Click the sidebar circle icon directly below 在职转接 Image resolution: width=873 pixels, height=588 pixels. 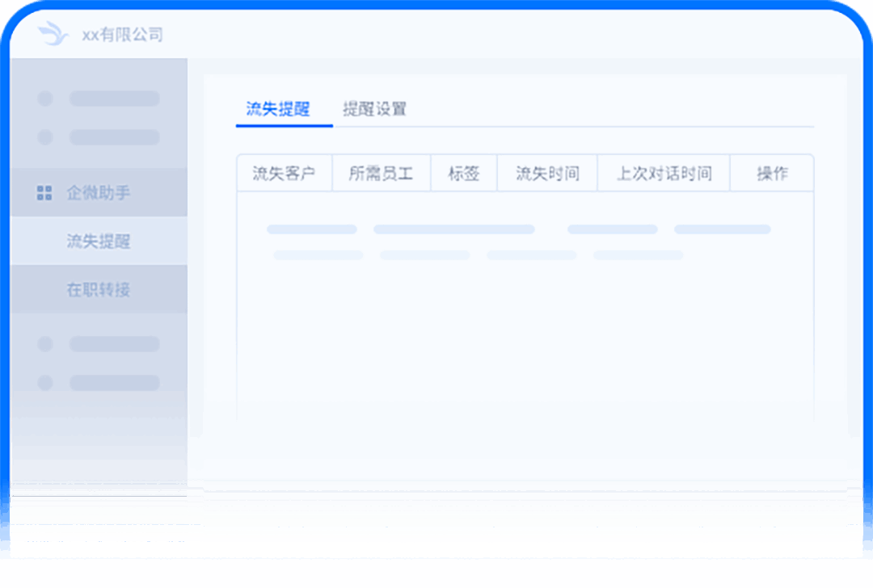click(45, 344)
